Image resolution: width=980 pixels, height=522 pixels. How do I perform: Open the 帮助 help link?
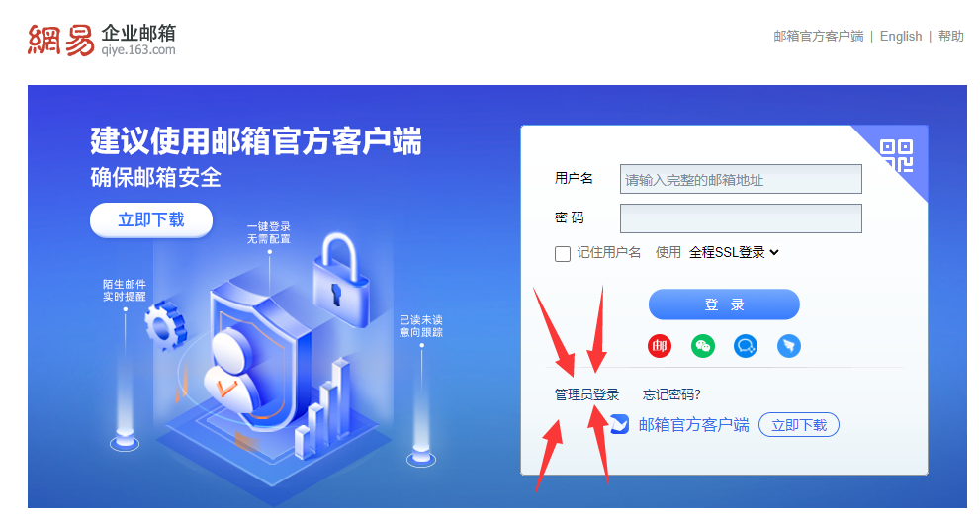950,37
